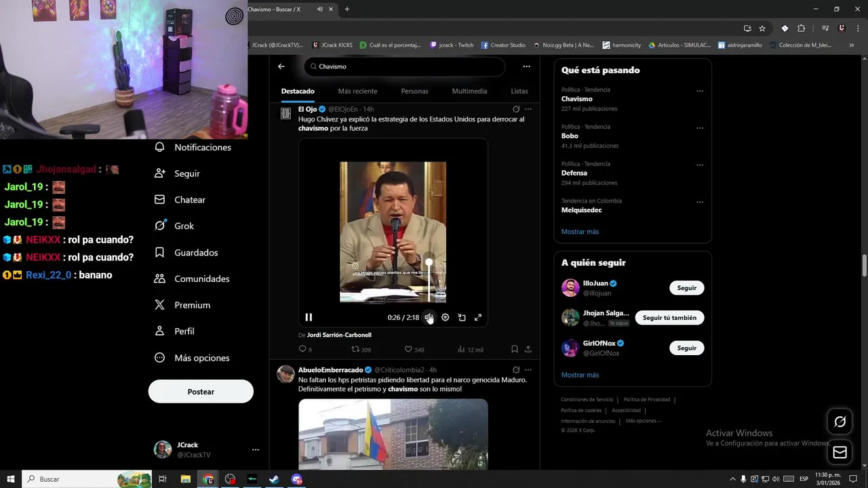This screenshot has height=488, width=868.
Task: Open more options for Melquisedec trend
Action: click(700, 202)
